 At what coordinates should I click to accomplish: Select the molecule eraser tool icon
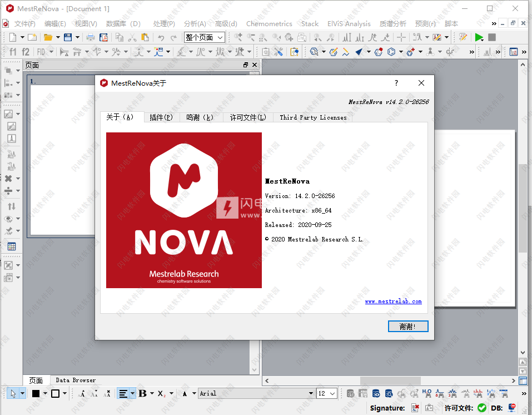click(x=379, y=52)
